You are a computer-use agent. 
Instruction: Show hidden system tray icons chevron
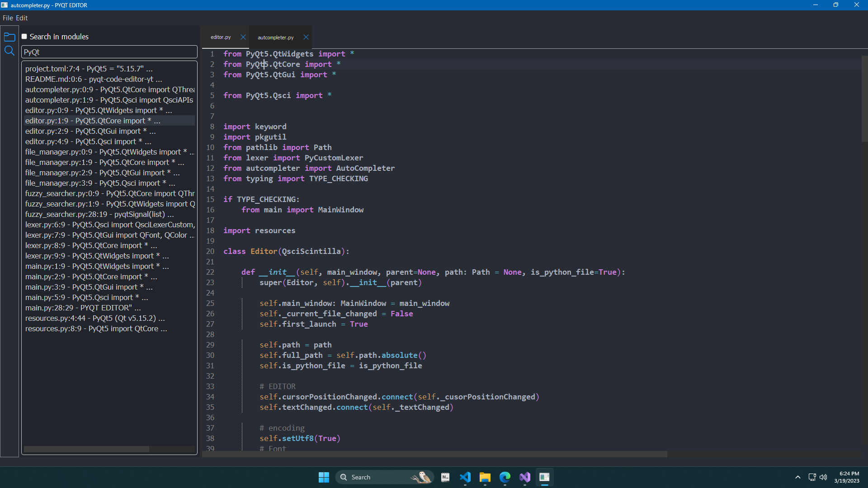point(798,477)
